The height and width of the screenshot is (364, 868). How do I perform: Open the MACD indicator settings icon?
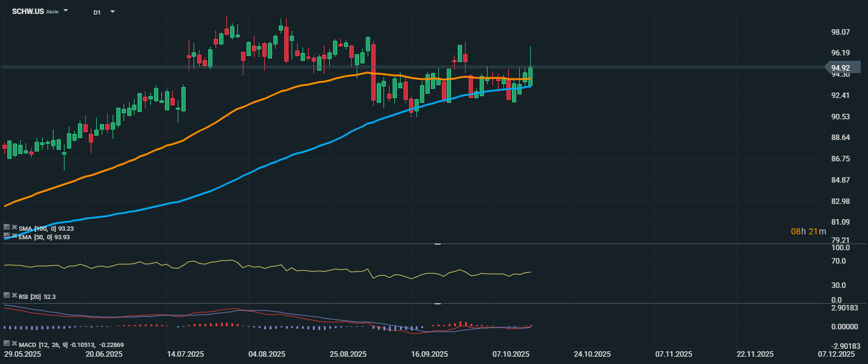pyautogui.click(x=7, y=344)
